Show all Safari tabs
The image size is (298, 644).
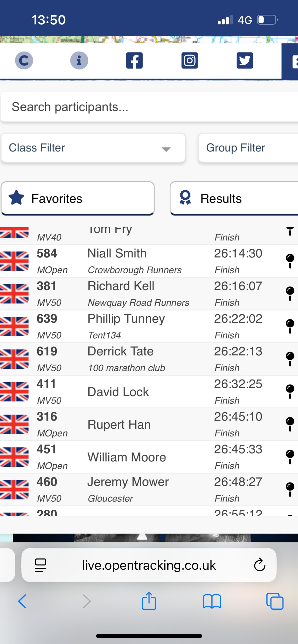tap(275, 601)
